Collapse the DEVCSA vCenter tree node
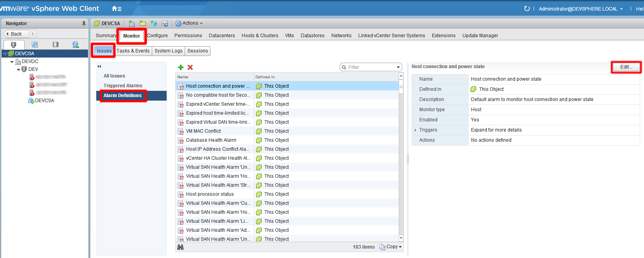Image resolution: width=644 pixels, height=258 pixels. pos(5,54)
